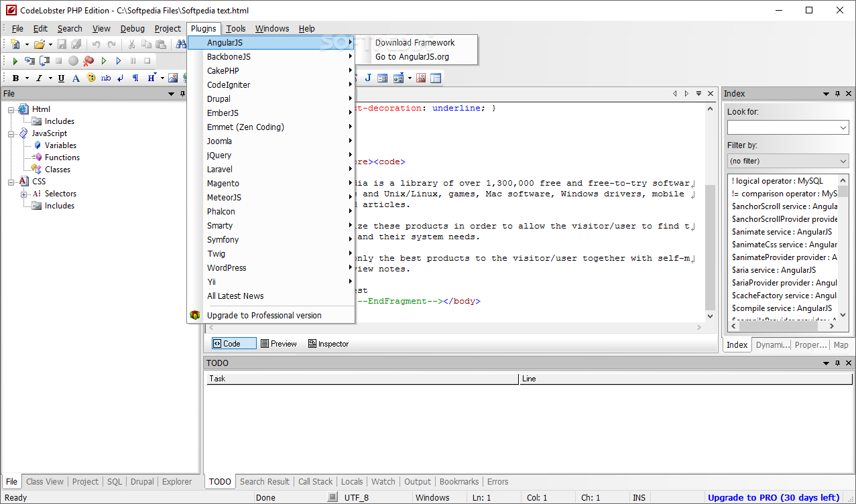Open the New file dropdown arrow
Image resolution: width=856 pixels, height=504 pixels.
[27, 45]
